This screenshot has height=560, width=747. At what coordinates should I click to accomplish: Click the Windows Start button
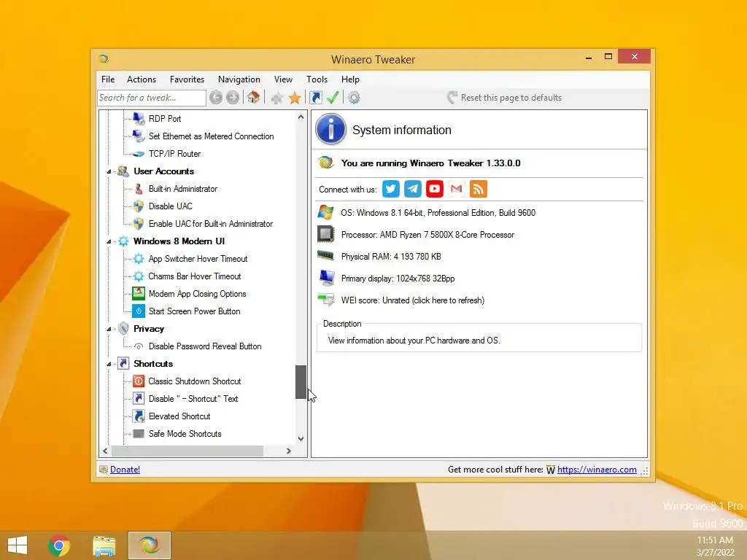pyautogui.click(x=18, y=545)
